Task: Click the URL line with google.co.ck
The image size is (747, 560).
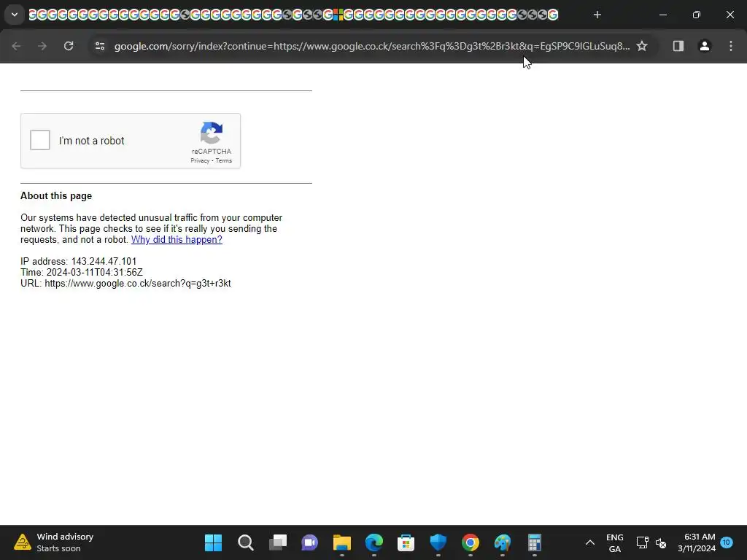Action: tap(125, 284)
